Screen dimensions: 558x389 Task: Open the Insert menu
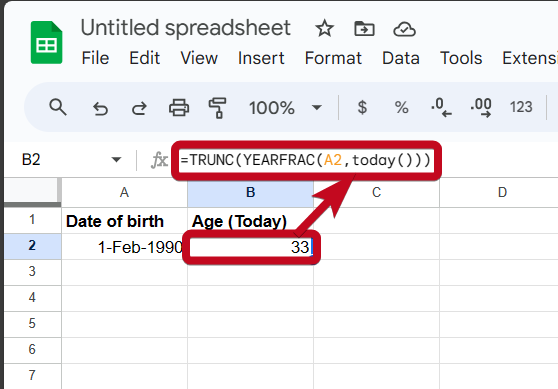[x=261, y=58]
